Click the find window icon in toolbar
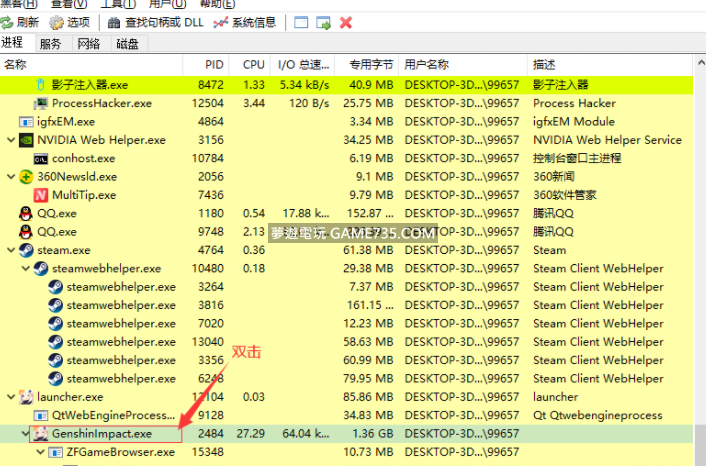706x466 pixels. 299,22
